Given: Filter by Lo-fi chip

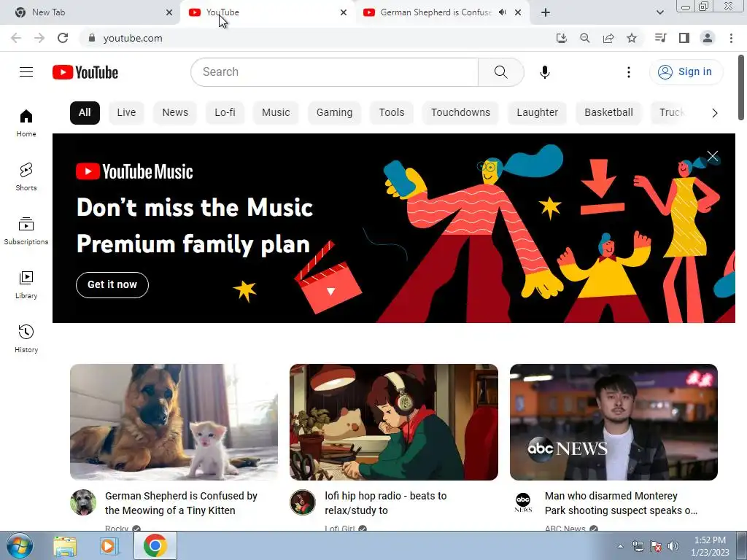Looking at the screenshot, I should pyautogui.click(x=225, y=113).
